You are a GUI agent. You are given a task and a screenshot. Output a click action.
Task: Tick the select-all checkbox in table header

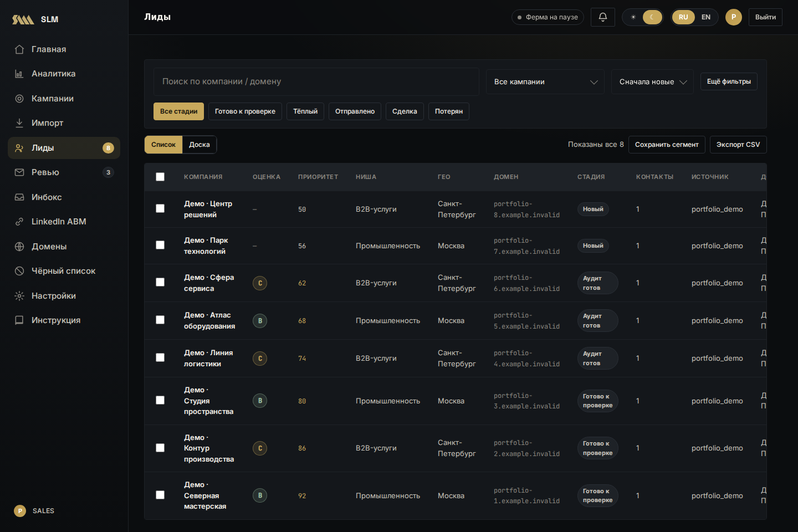(x=160, y=177)
